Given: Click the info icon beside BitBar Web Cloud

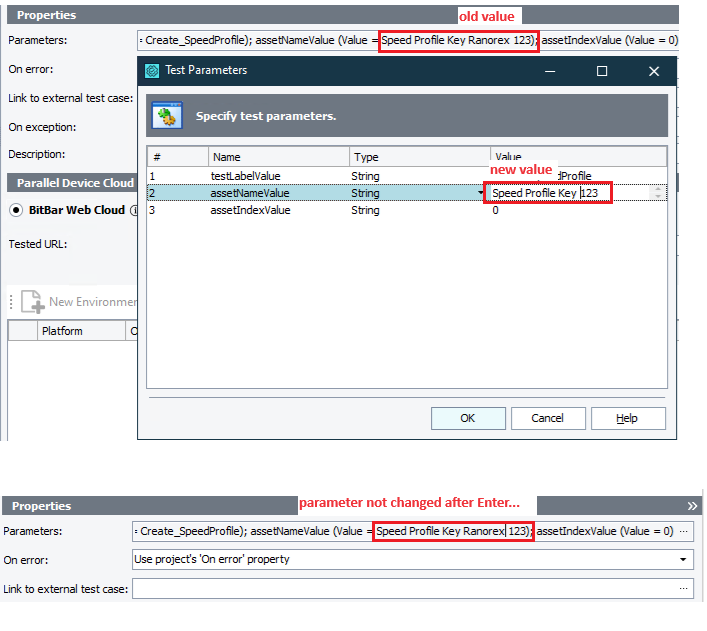Looking at the screenshot, I should pyautogui.click(x=133, y=210).
